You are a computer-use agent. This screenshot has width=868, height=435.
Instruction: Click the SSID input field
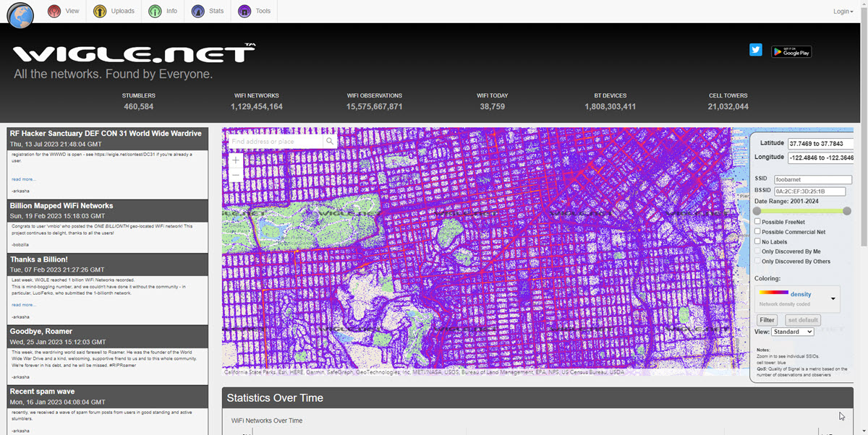(x=813, y=180)
